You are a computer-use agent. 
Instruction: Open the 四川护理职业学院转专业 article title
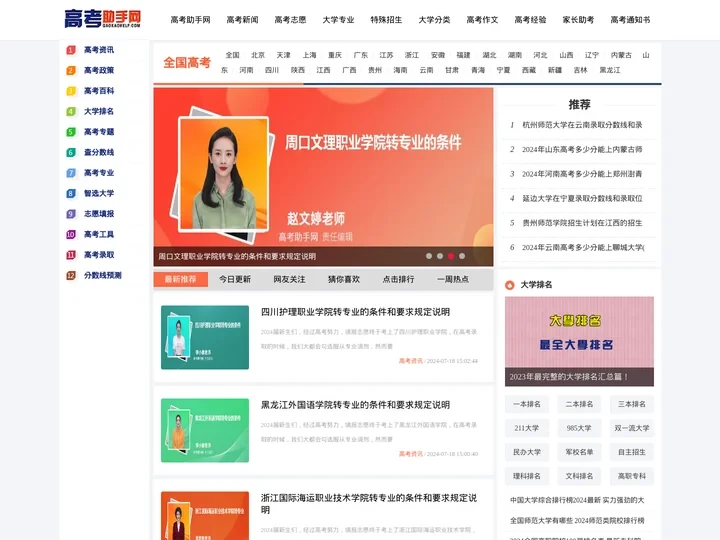(x=355, y=312)
